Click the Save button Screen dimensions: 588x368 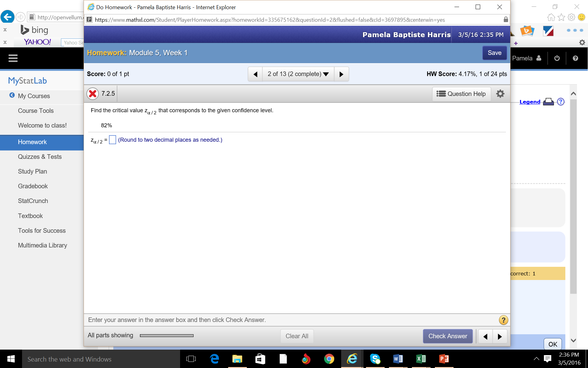[494, 53]
